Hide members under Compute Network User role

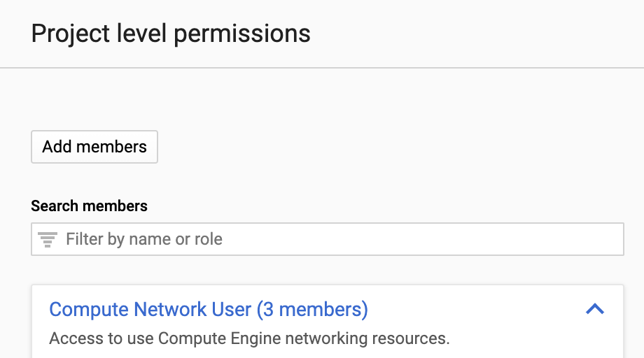tap(594, 309)
